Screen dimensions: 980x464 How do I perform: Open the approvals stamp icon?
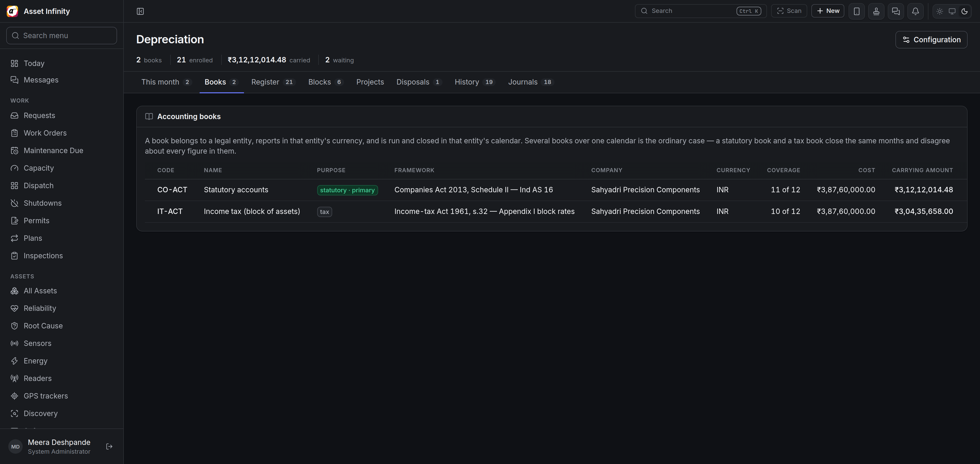tap(876, 11)
